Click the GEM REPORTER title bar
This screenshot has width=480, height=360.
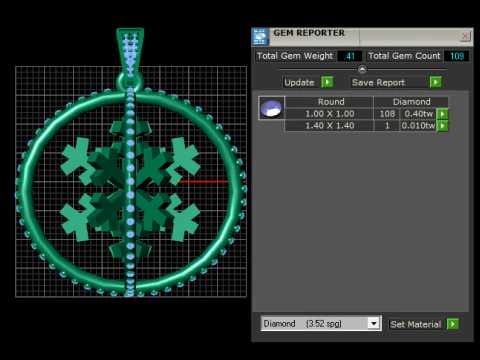pos(363,37)
